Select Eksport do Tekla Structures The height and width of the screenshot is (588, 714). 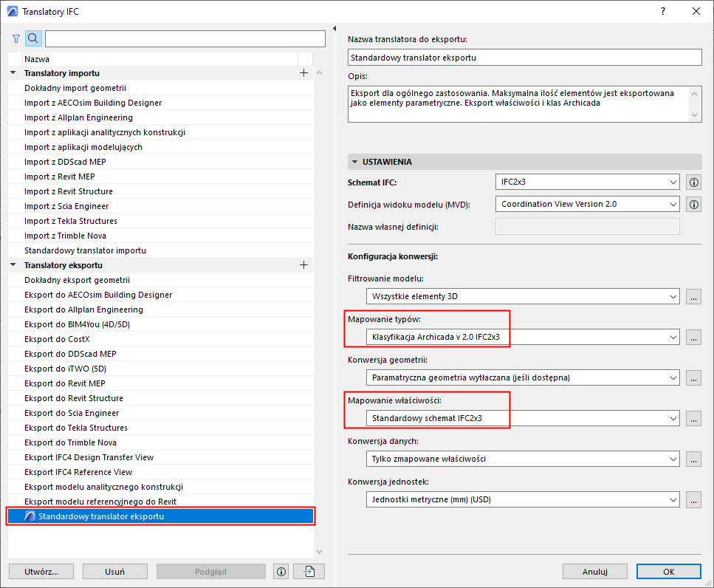pos(161,428)
